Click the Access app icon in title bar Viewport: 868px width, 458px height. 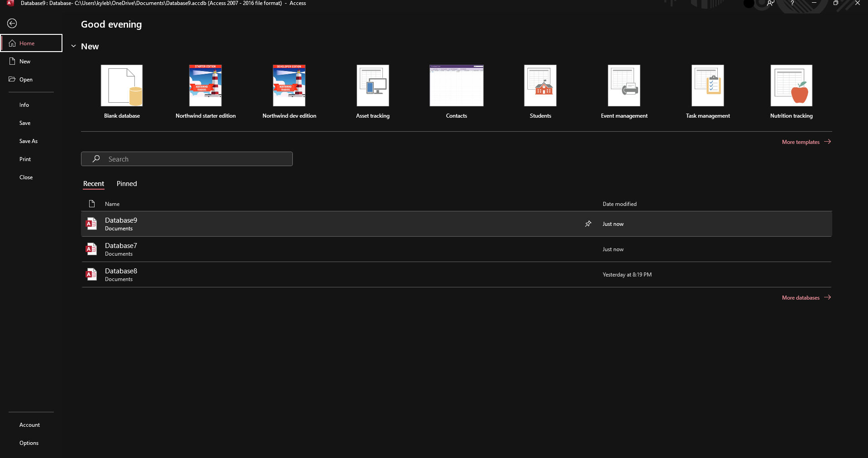10,3
